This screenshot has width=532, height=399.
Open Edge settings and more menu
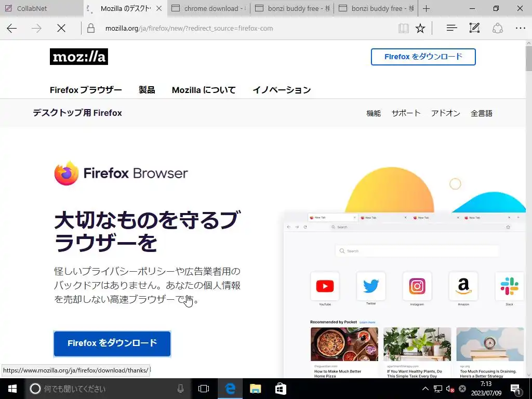click(x=521, y=28)
